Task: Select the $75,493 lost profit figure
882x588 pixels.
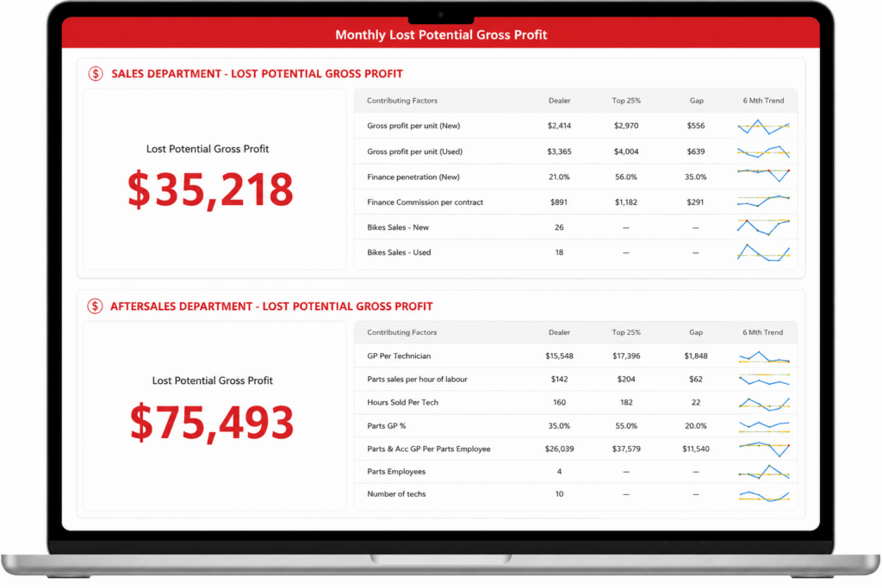Action: click(212, 423)
